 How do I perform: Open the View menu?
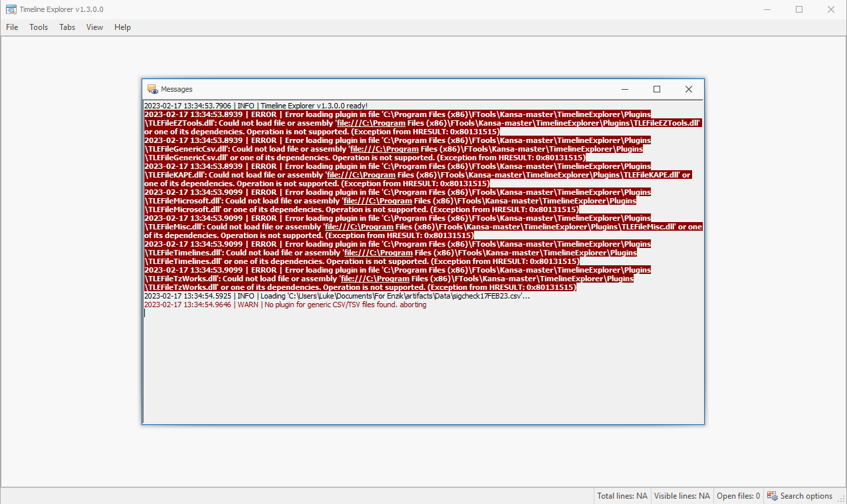(94, 27)
